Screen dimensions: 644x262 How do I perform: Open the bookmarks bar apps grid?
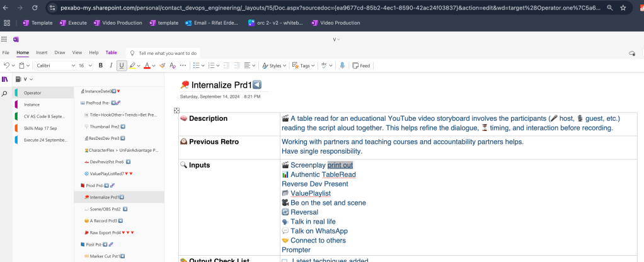pyautogui.click(x=7, y=23)
